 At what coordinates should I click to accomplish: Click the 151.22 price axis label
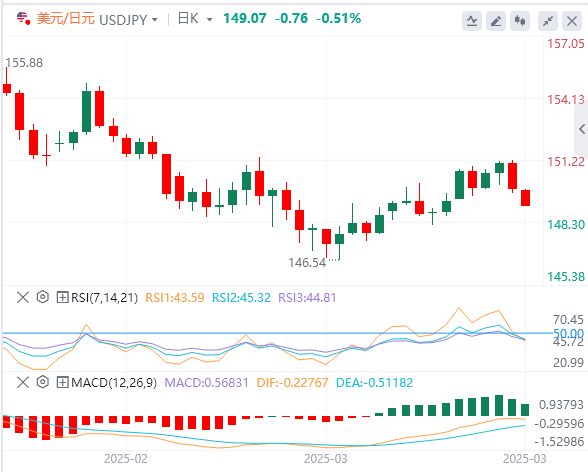point(566,162)
